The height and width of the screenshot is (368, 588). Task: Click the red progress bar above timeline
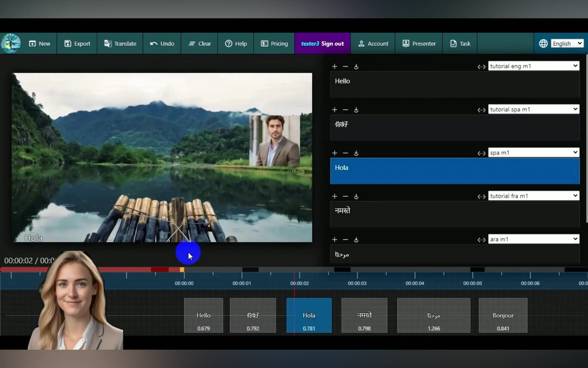pyautogui.click(x=126, y=270)
